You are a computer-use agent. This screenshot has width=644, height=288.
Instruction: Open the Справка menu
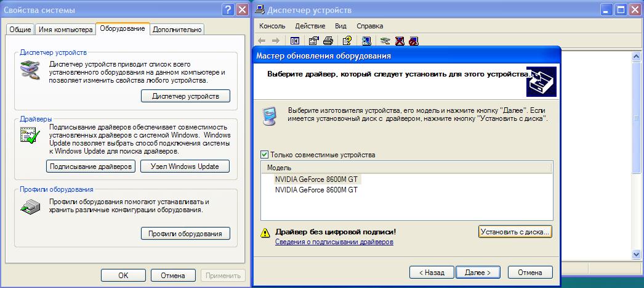point(369,26)
